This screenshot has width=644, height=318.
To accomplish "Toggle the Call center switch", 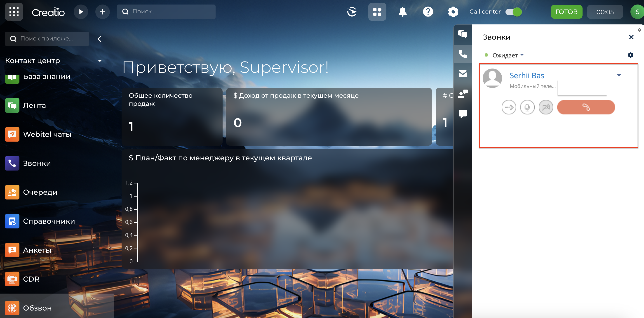I will click(x=513, y=12).
